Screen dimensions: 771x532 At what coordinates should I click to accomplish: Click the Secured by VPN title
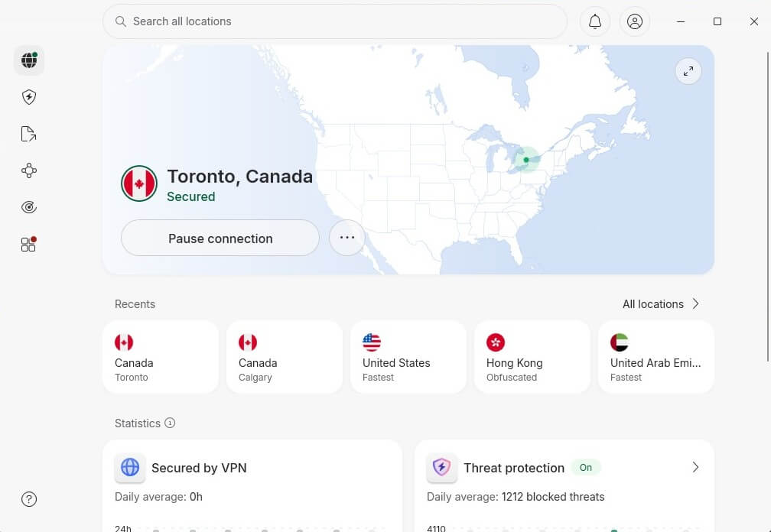(x=199, y=468)
